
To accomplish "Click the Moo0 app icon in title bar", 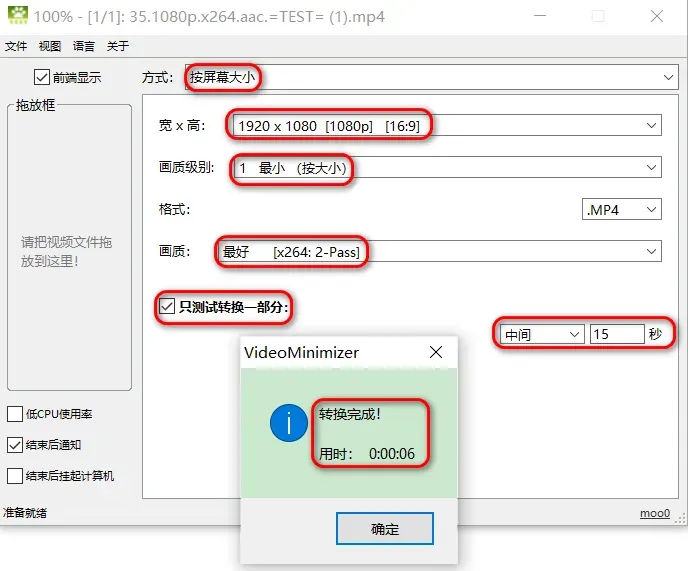I will click(x=18, y=16).
